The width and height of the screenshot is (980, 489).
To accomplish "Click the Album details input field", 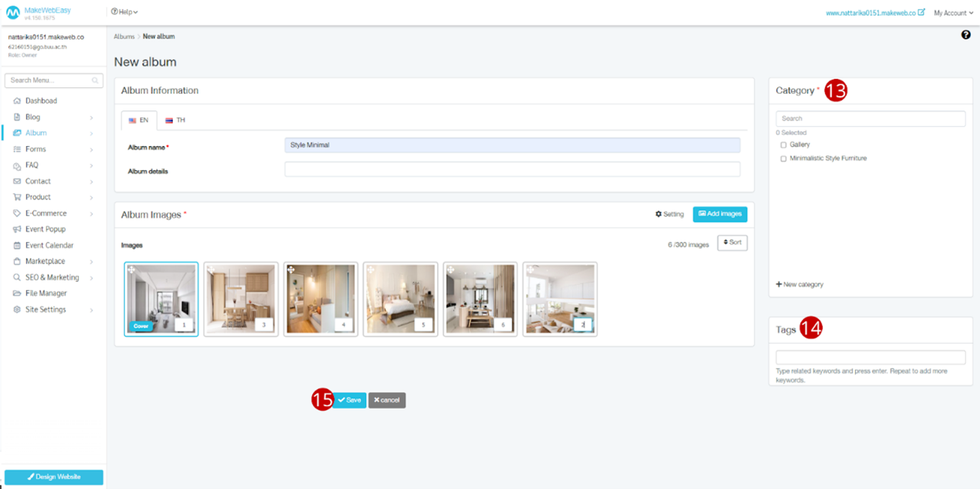I will pos(511,170).
